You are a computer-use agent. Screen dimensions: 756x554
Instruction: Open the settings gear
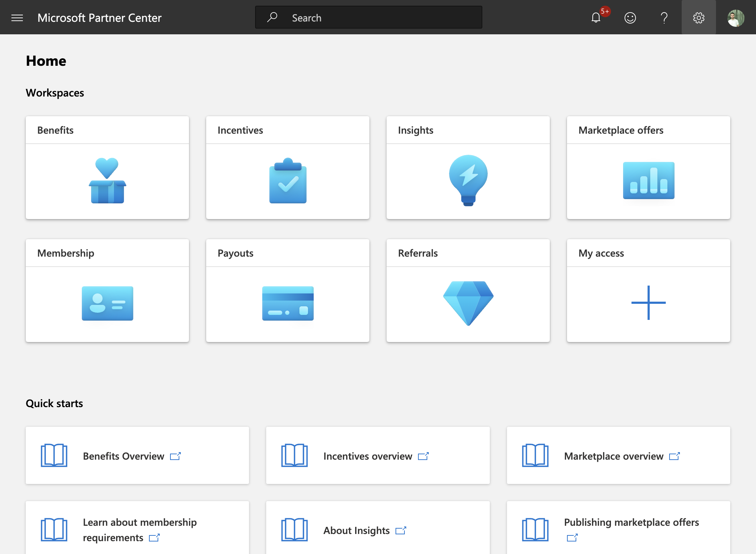(x=698, y=18)
